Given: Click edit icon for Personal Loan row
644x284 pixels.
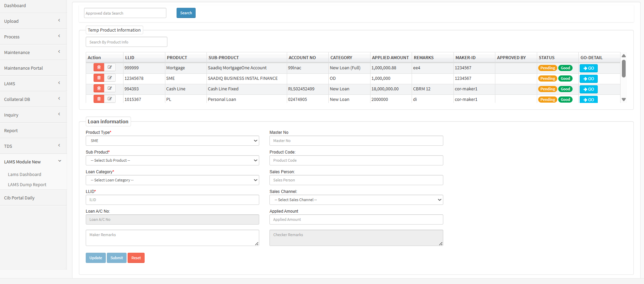Looking at the screenshot, I should tap(110, 99).
